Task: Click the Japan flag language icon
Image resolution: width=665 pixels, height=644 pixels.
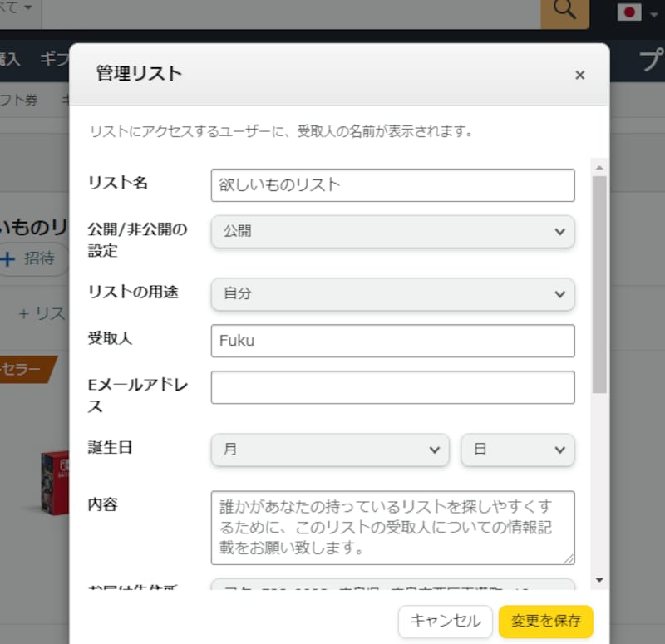Action: [630, 12]
